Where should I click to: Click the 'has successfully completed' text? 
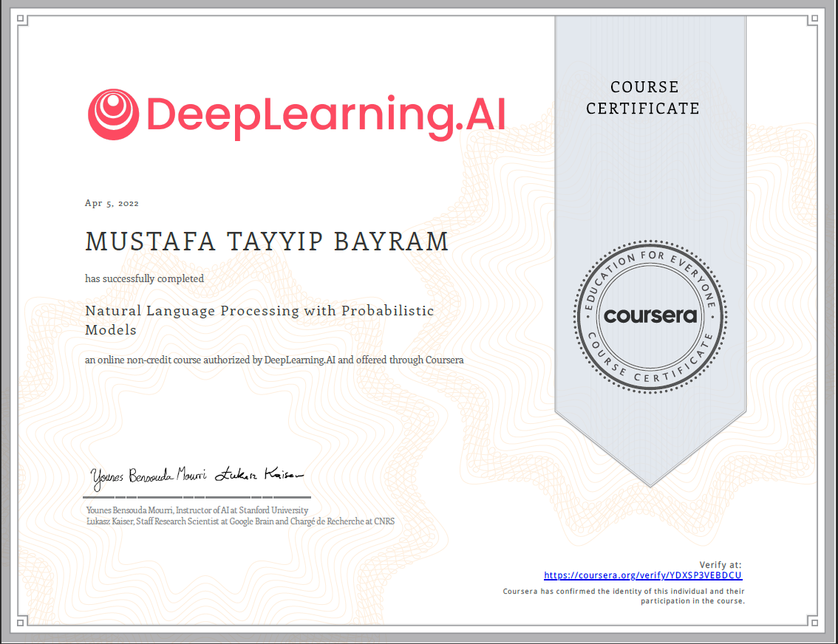144,278
